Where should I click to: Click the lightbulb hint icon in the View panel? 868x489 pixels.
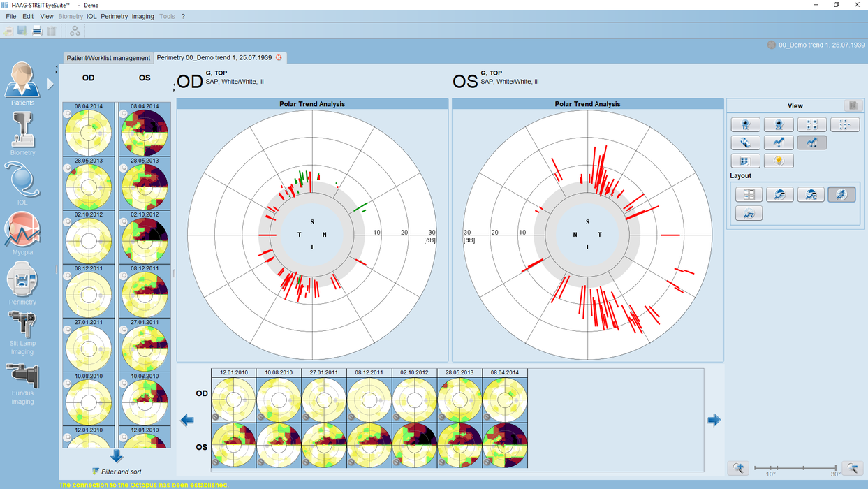pyautogui.click(x=778, y=160)
